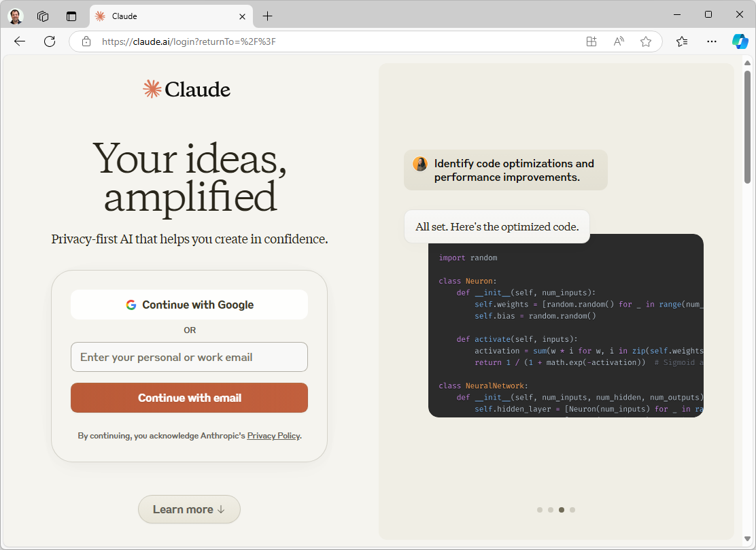
Task: Click Continue with Google button
Action: pos(189,305)
